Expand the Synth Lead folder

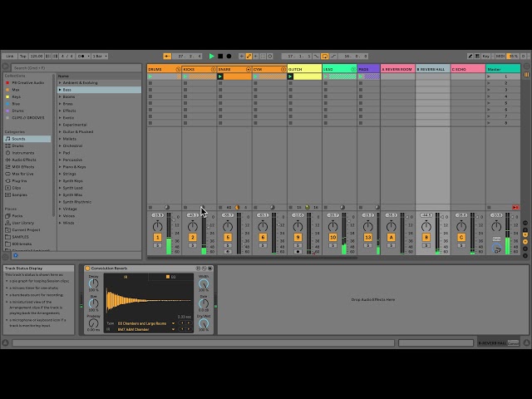60,188
